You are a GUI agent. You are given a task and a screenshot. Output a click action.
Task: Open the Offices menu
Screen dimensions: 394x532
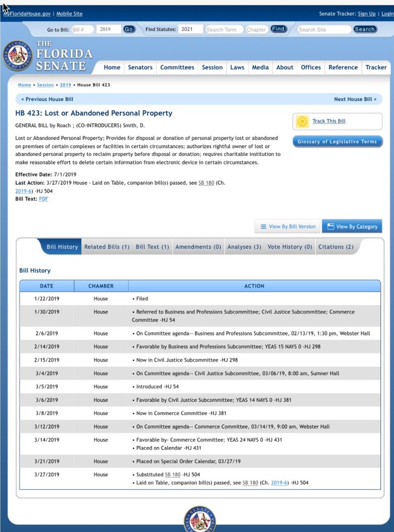tap(311, 67)
